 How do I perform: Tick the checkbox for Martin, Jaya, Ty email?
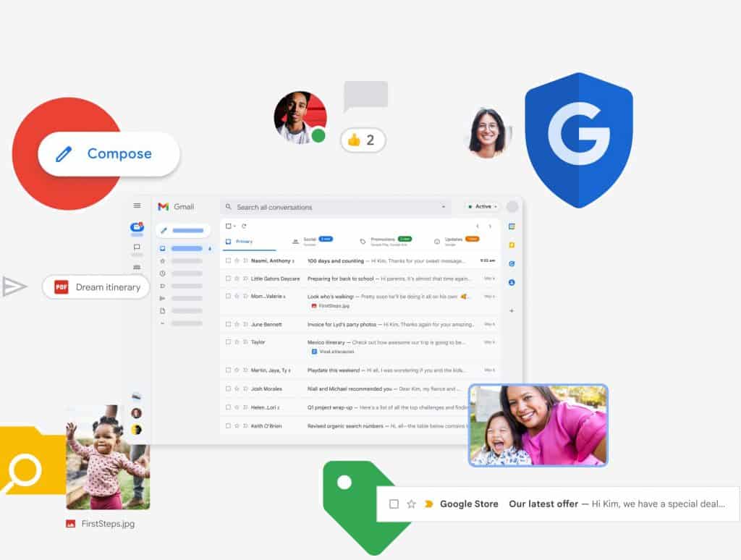[228, 370]
